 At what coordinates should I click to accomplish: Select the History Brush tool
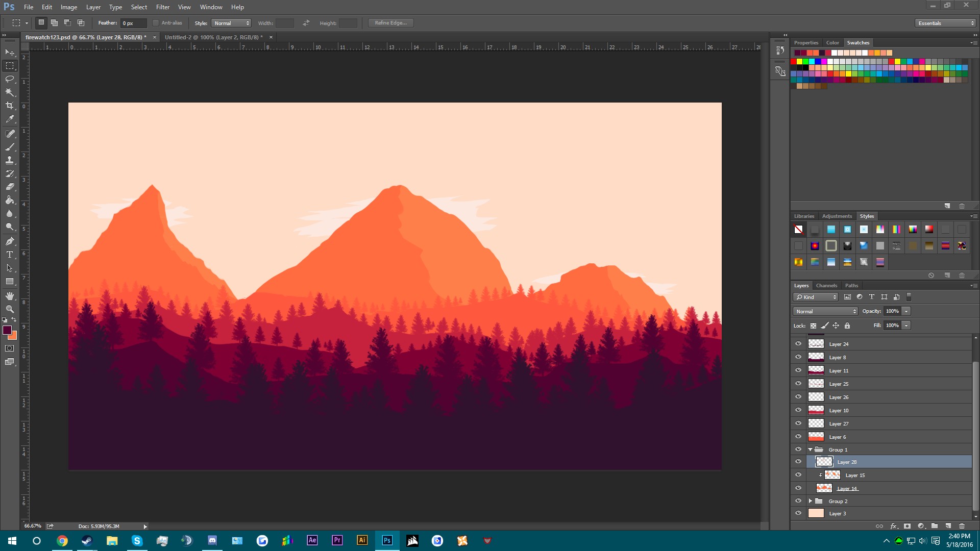click(10, 173)
